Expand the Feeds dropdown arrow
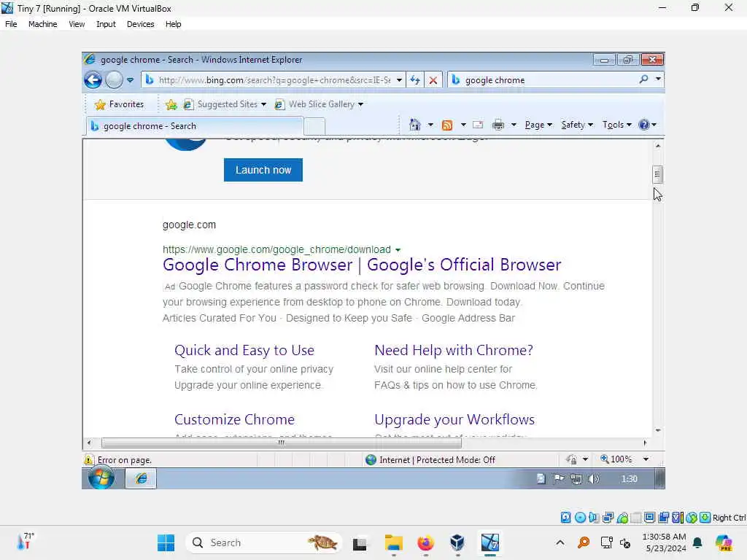 pyautogui.click(x=463, y=125)
